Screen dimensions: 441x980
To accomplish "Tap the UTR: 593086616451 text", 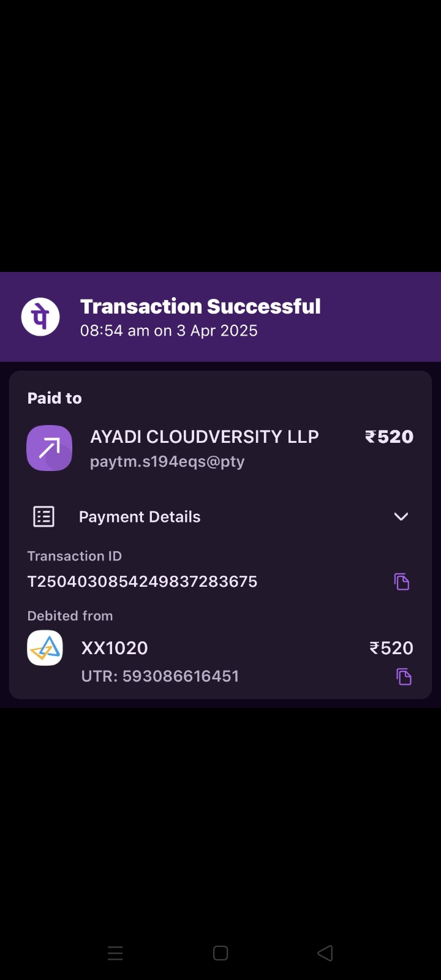I will 160,676.
